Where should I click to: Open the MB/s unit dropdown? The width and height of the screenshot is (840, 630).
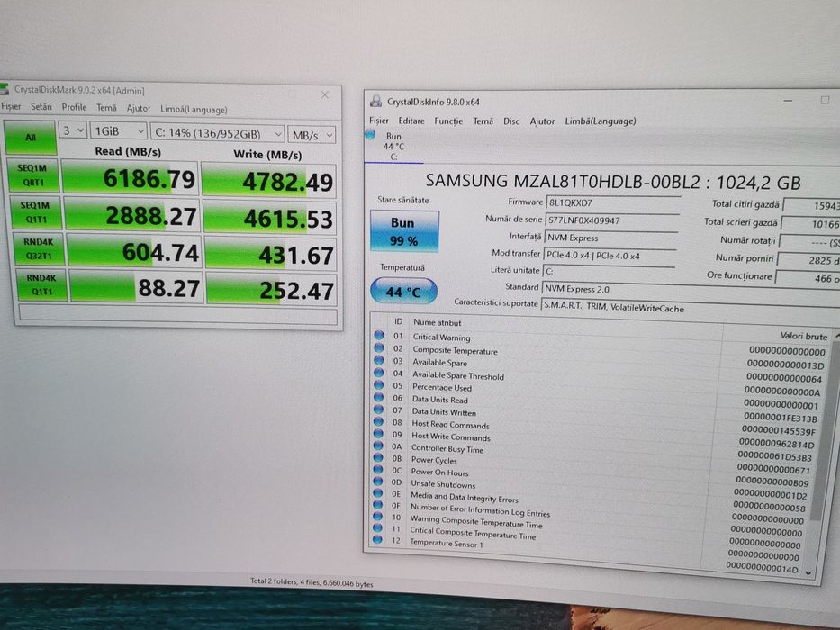(312, 136)
